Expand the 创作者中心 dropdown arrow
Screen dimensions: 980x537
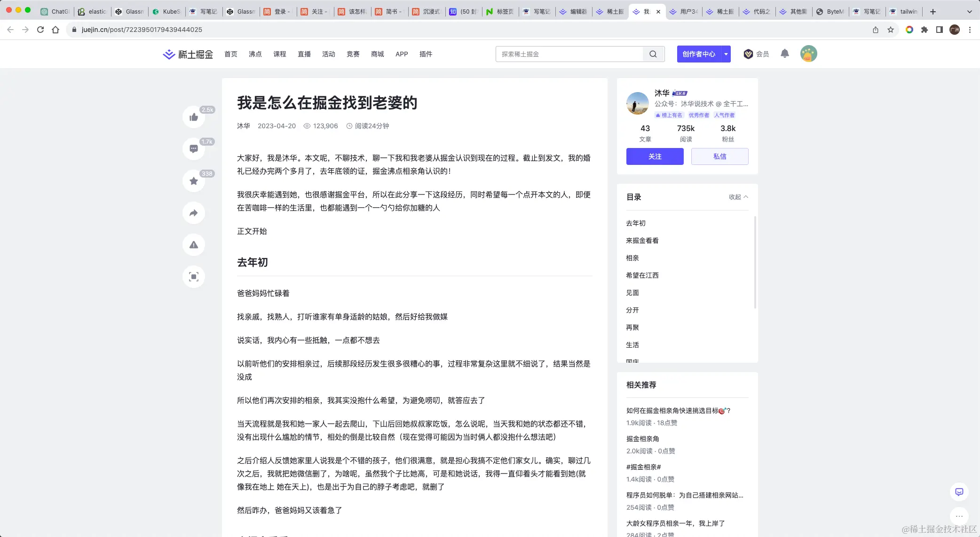[726, 54]
